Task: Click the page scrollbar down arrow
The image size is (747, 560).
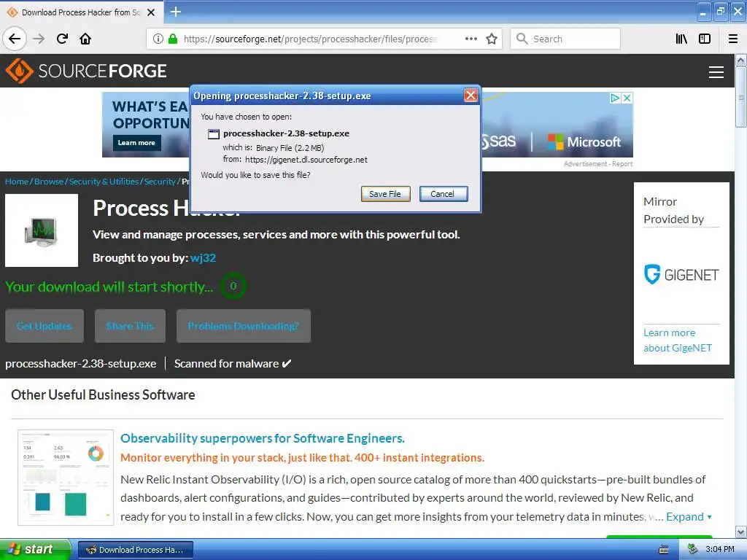Action: point(741,532)
